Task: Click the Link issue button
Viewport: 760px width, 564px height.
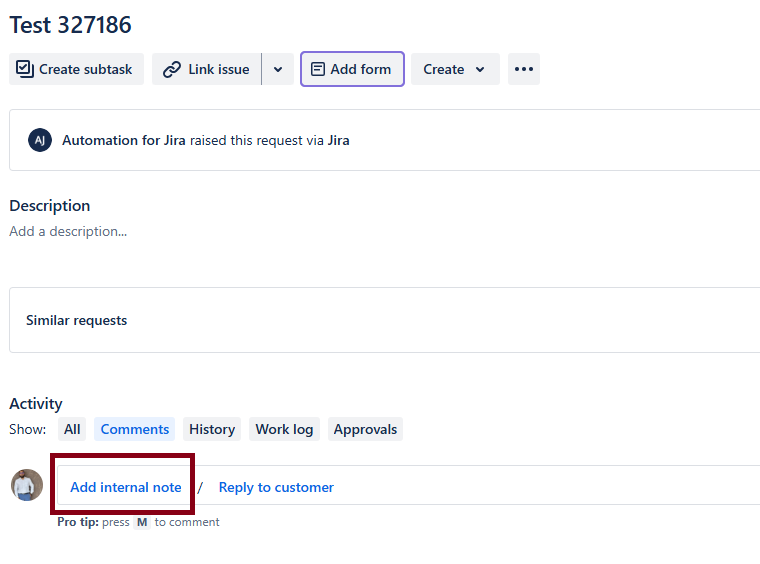Action: (x=206, y=69)
